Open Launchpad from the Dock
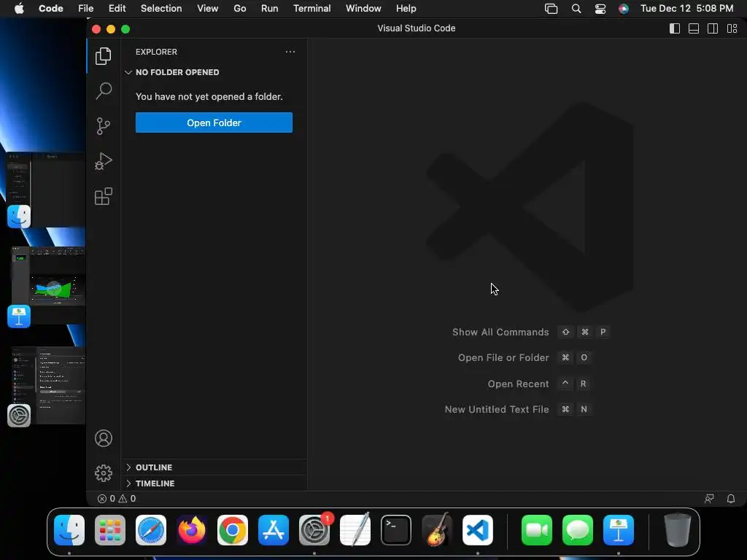Image resolution: width=747 pixels, height=560 pixels. pyautogui.click(x=110, y=530)
